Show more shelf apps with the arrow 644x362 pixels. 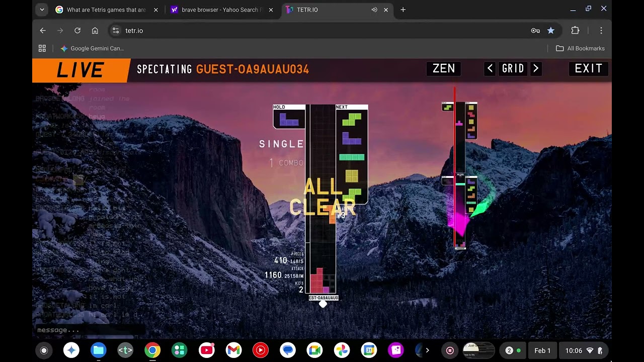[427, 350]
